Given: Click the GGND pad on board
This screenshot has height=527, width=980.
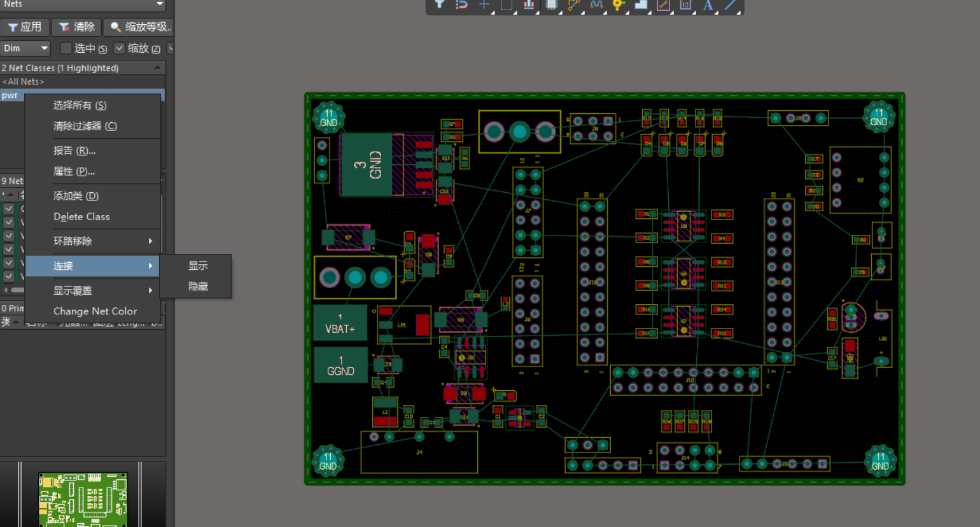Looking at the screenshot, I should click(340, 365).
